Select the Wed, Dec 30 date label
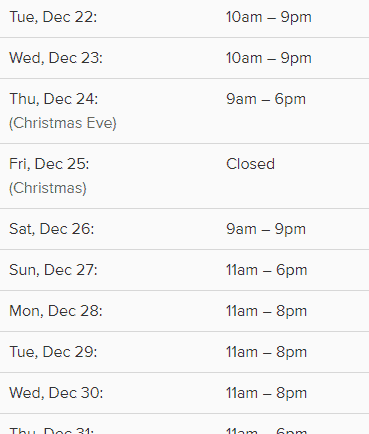369x434 pixels. coord(56,393)
